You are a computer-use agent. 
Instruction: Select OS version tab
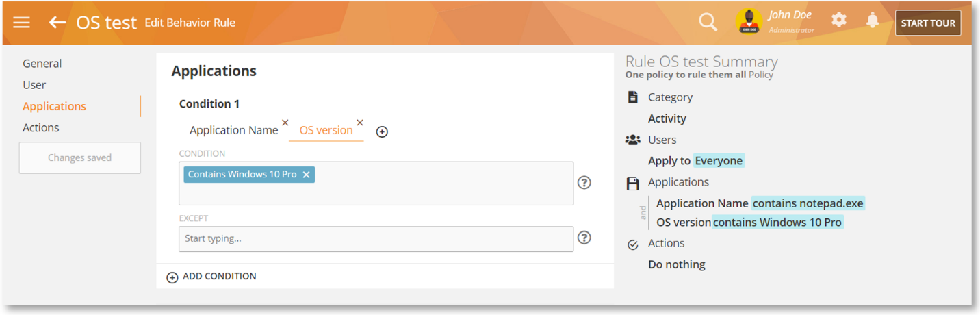point(326,130)
